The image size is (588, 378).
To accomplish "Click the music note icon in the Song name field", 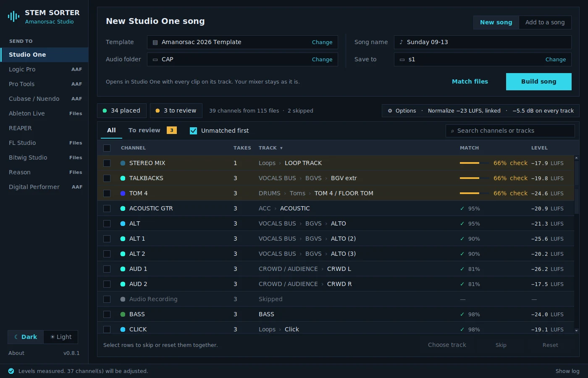I will [401, 42].
